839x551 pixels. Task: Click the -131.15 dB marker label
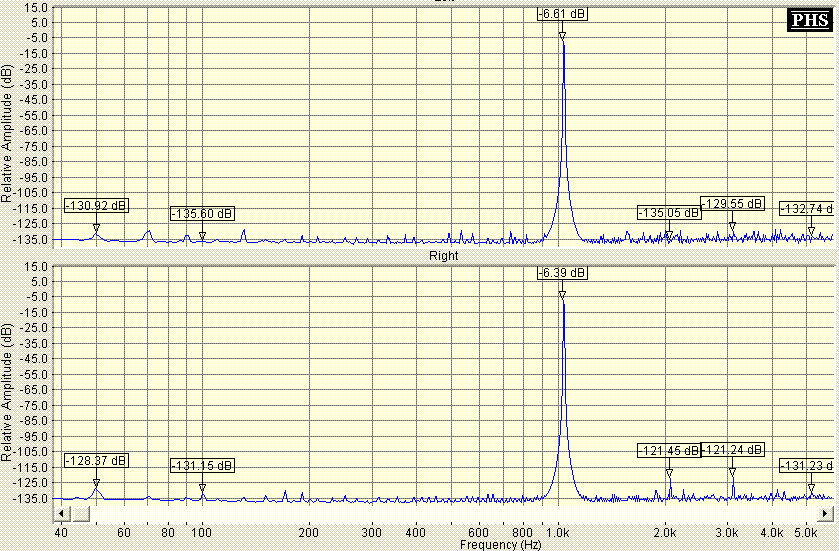coord(202,466)
